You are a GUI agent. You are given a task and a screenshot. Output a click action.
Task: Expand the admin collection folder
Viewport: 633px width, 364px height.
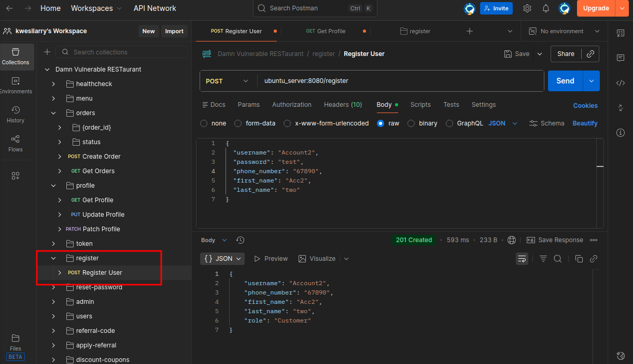(53, 302)
